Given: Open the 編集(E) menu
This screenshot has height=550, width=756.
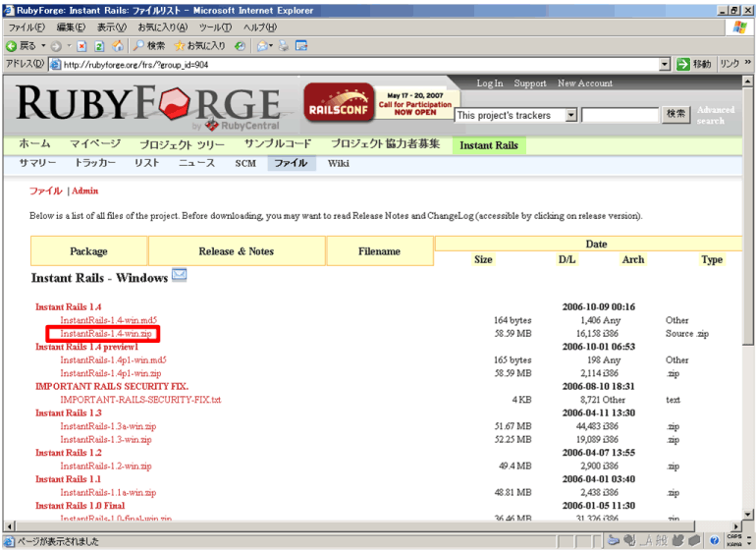Looking at the screenshot, I should pyautogui.click(x=71, y=27).
